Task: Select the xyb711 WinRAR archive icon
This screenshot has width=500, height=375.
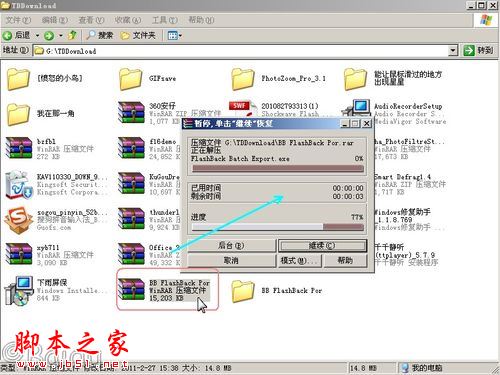Action: pos(19,254)
